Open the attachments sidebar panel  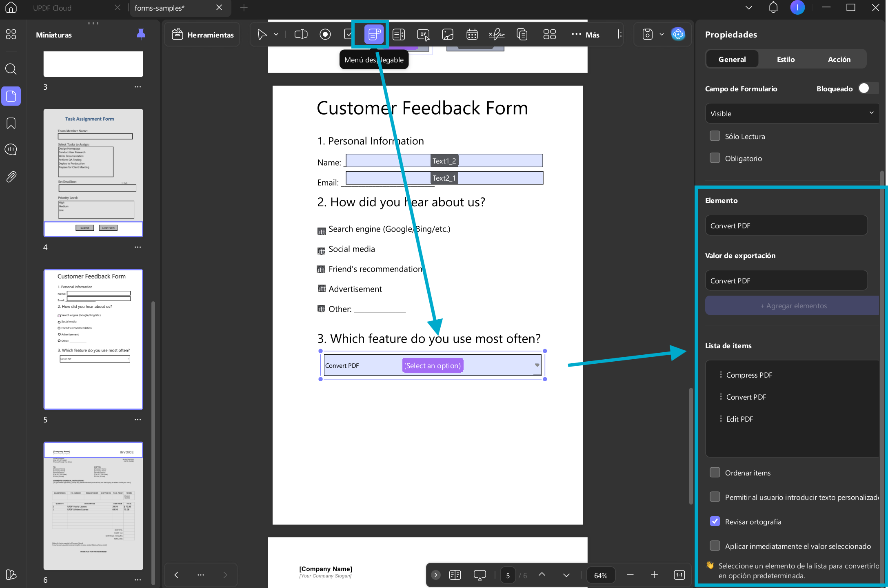click(x=11, y=177)
